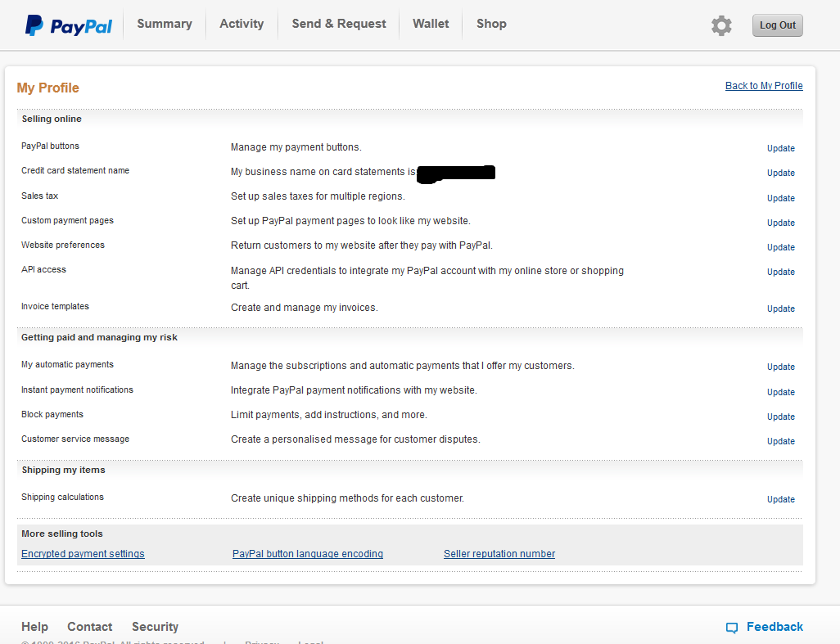
Task: Update My automatic payments
Action: coord(780,367)
